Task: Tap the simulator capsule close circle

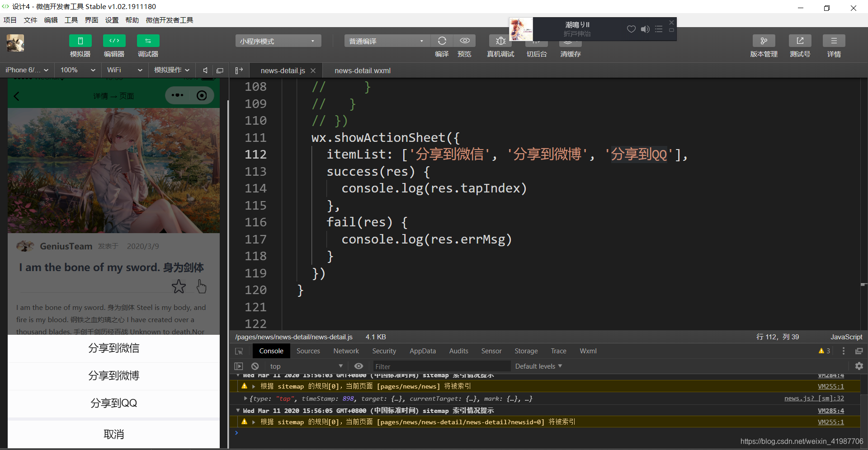Action: tap(202, 95)
